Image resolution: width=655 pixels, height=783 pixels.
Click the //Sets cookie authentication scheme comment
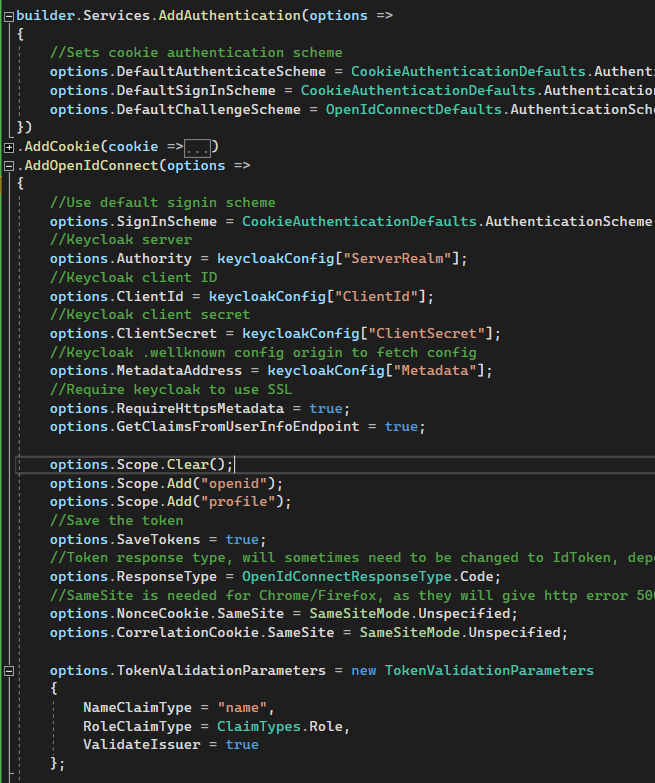point(196,52)
